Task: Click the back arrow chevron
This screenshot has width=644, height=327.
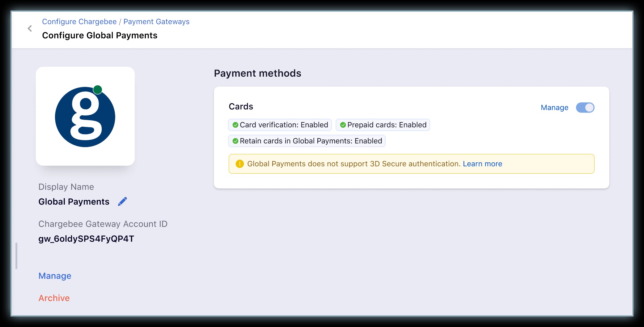Action: click(x=30, y=29)
